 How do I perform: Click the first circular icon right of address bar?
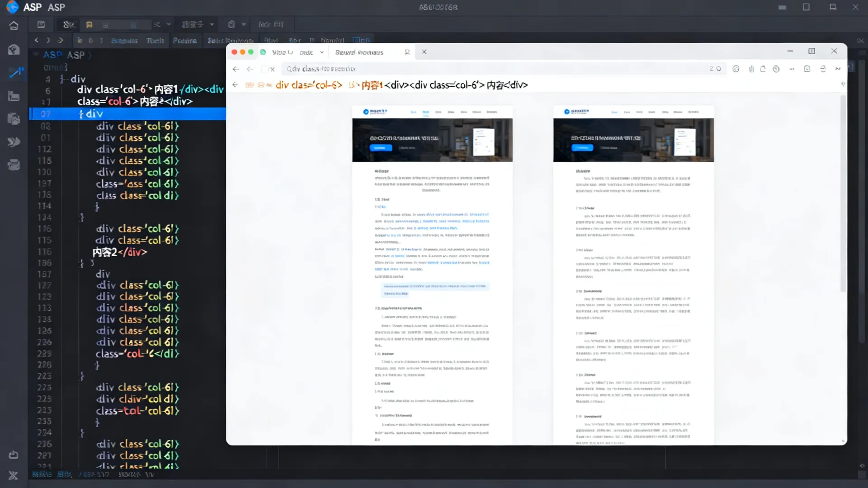[x=736, y=69]
